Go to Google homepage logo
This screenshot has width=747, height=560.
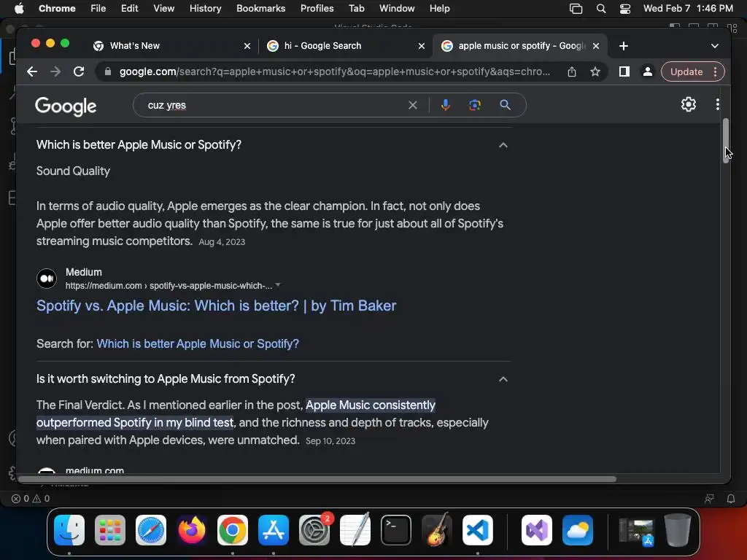(66, 106)
